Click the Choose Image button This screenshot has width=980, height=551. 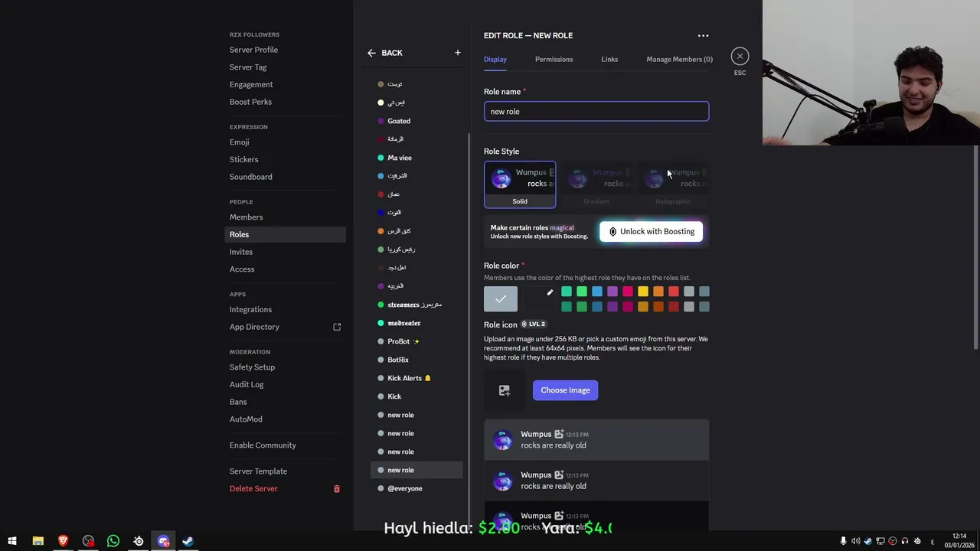click(565, 390)
